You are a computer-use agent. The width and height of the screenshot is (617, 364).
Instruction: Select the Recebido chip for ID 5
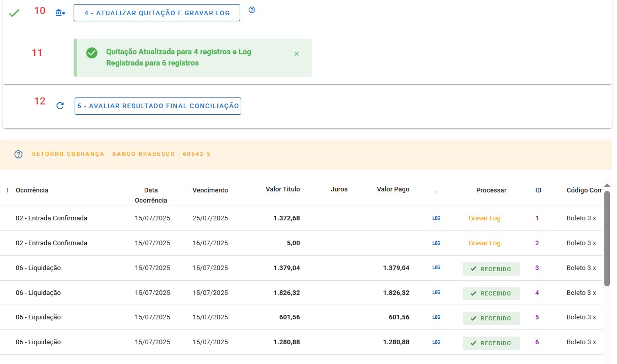coord(491,318)
